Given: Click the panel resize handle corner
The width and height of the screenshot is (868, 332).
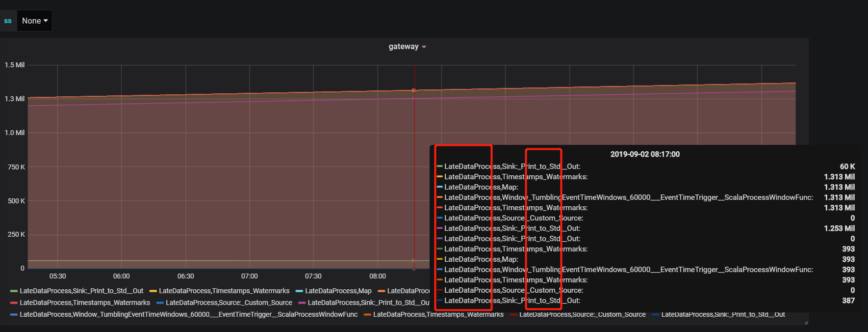Looking at the screenshot, I should (x=806, y=323).
